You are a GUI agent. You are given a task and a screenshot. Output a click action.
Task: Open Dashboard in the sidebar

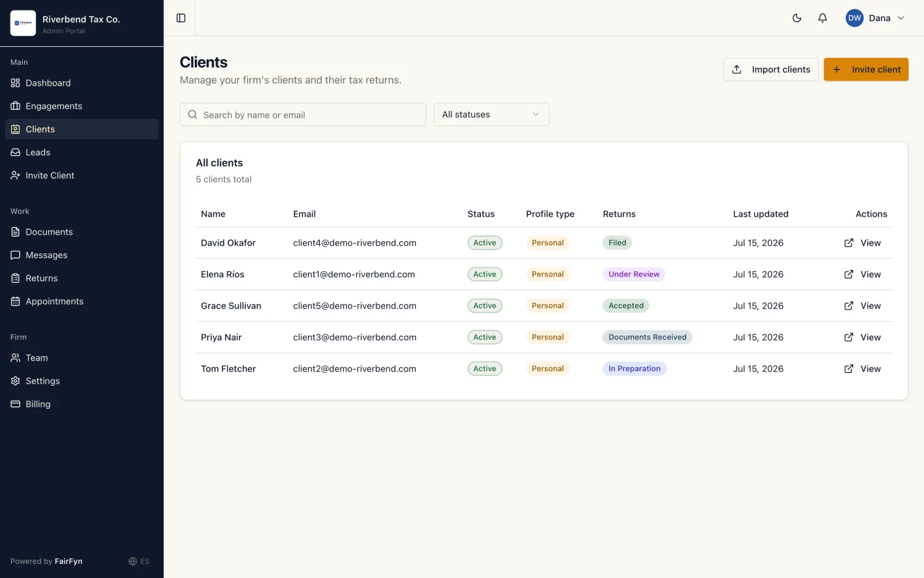coord(81,83)
